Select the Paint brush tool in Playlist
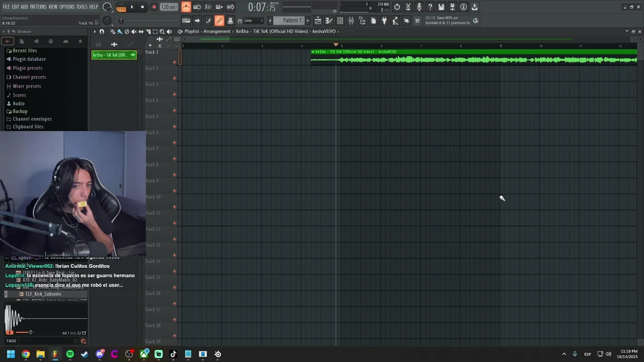This screenshot has width=644, height=362. tap(120, 32)
